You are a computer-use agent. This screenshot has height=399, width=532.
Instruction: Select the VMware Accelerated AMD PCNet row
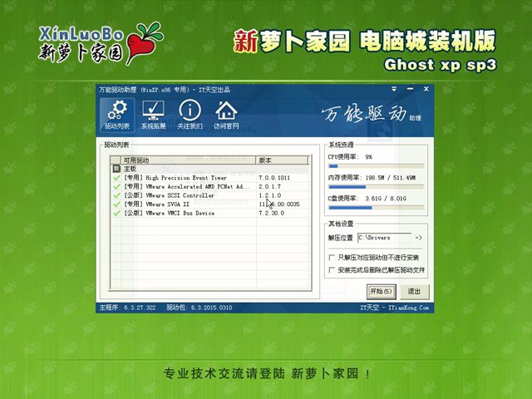click(210, 186)
